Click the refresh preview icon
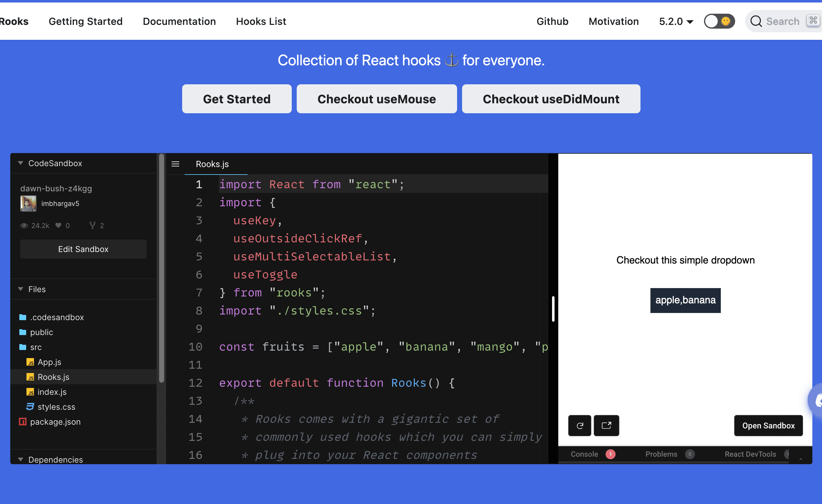 (579, 425)
